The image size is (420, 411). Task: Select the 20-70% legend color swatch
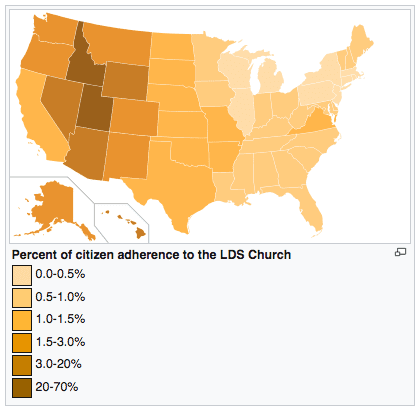click(x=22, y=388)
